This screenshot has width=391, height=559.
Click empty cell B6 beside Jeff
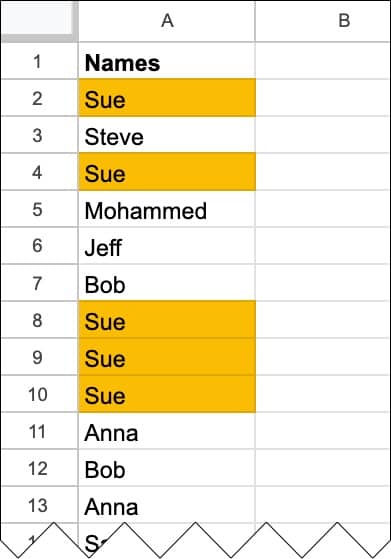323,246
